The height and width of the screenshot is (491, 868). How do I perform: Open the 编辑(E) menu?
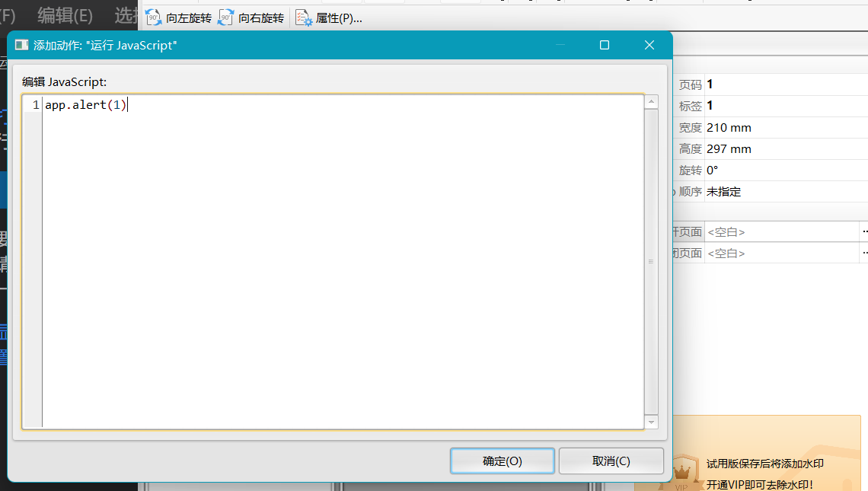[65, 15]
